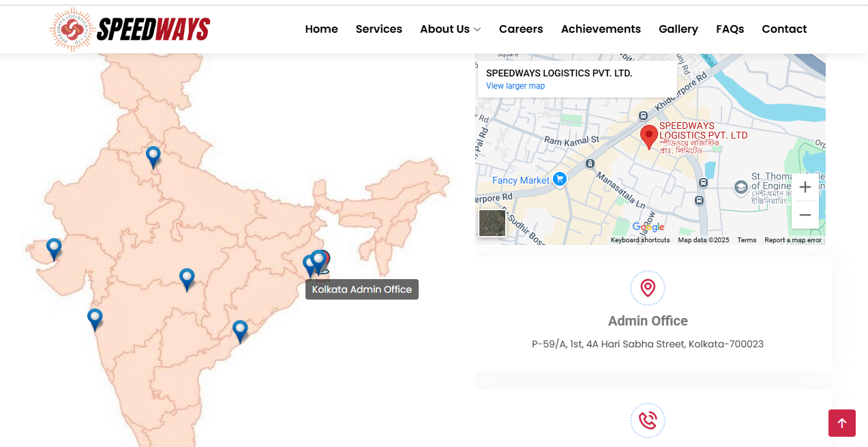Viewport: 868px width, 447px height.
Task: Click the map pin on southeast coast
Action: (x=240, y=330)
